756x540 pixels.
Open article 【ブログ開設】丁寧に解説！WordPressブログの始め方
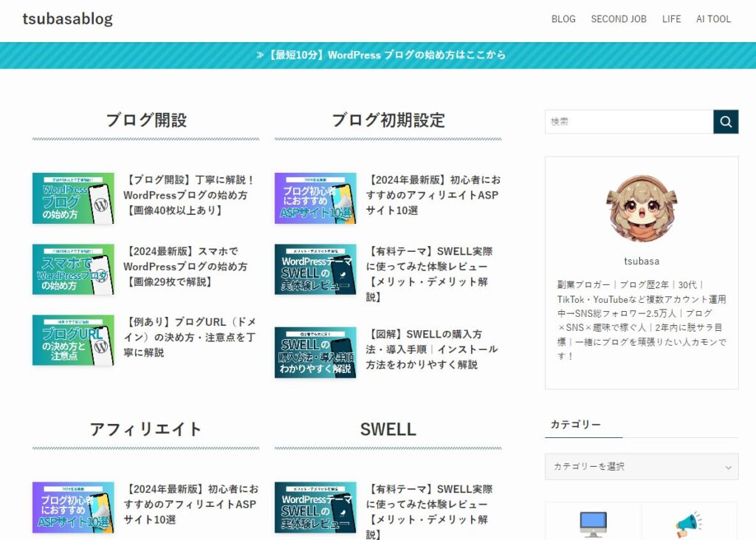pyautogui.click(x=190, y=195)
